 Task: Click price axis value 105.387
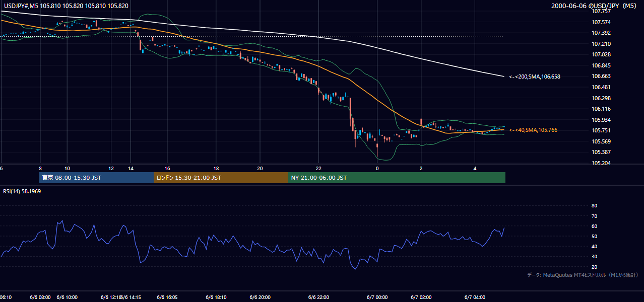[x=601, y=152]
